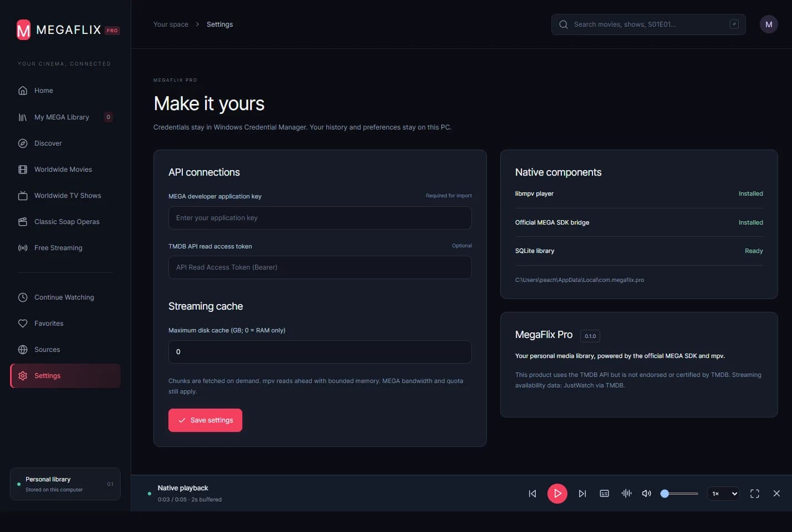Image resolution: width=792 pixels, height=532 pixels.
Task: Open Worldwide TV Shows section
Action: [x=65, y=196]
